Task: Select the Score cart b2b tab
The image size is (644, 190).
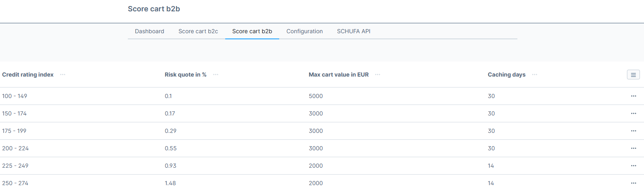Action: (x=252, y=31)
